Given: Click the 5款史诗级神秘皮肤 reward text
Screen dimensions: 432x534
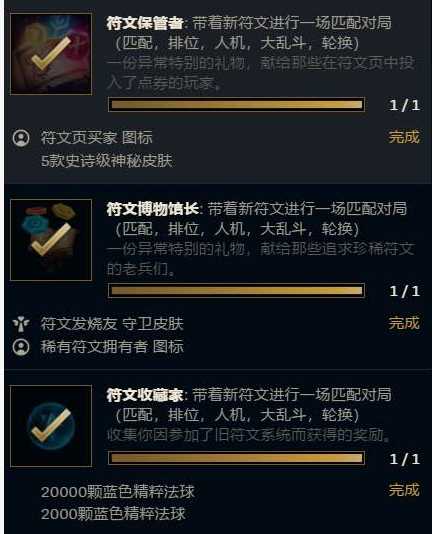Looking at the screenshot, I should 107,161.
